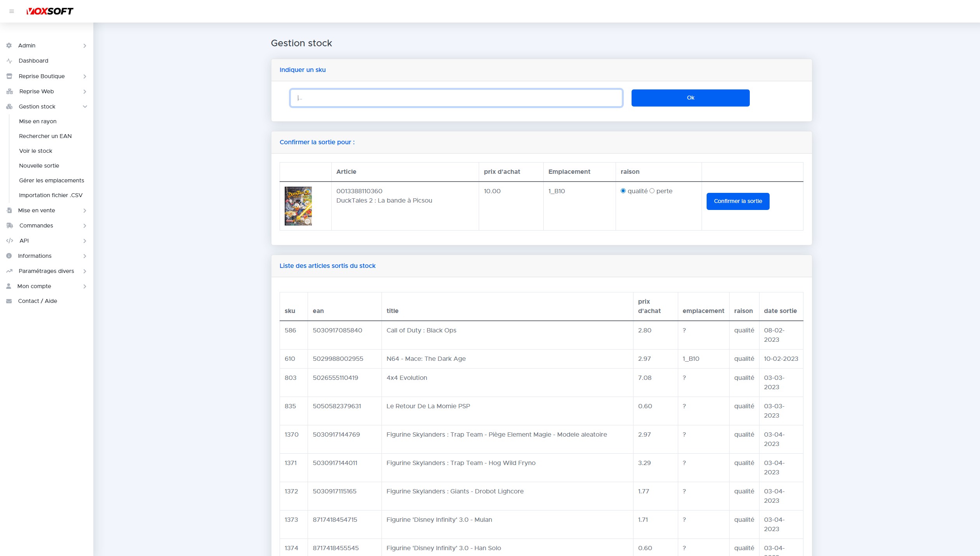
Task: Select the qualité radio option
Action: click(x=623, y=191)
